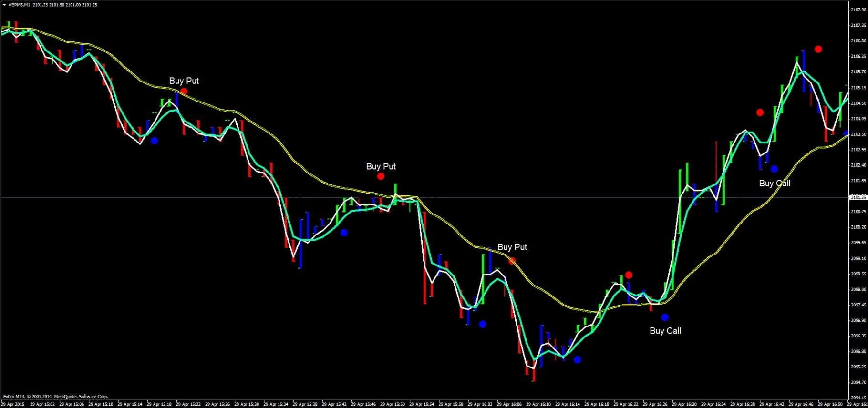868x408 pixels.
Task: Select the blue signal dot near 15:44
Action: pyautogui.click(x=344, y=233)
